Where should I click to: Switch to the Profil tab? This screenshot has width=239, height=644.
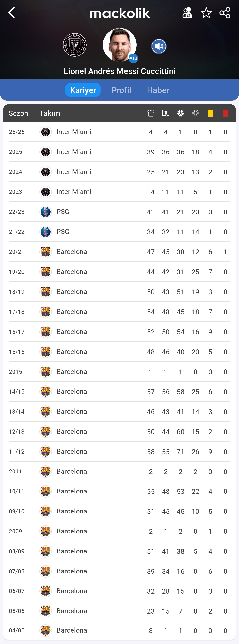click(121, 90)
